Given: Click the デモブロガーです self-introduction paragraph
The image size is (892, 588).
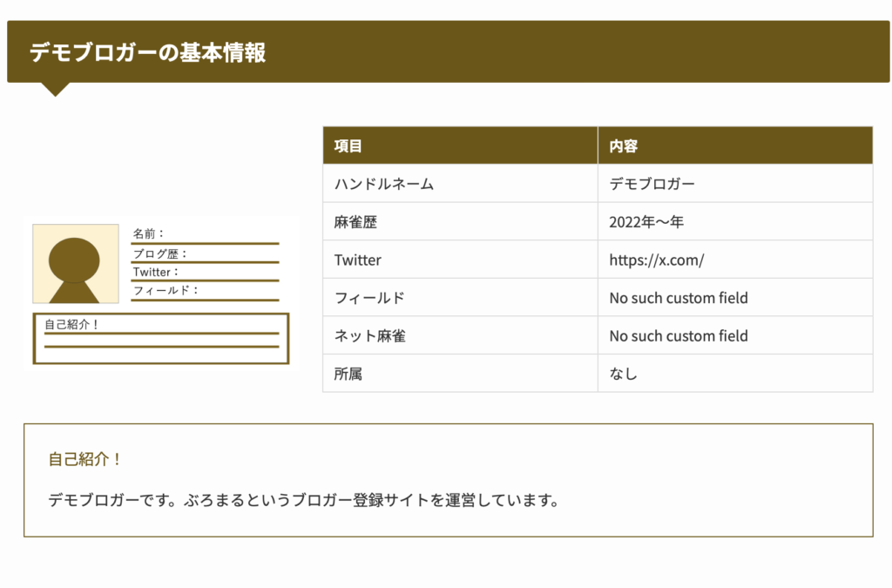Looking at the screenshot, I should (x=302, y=500).
